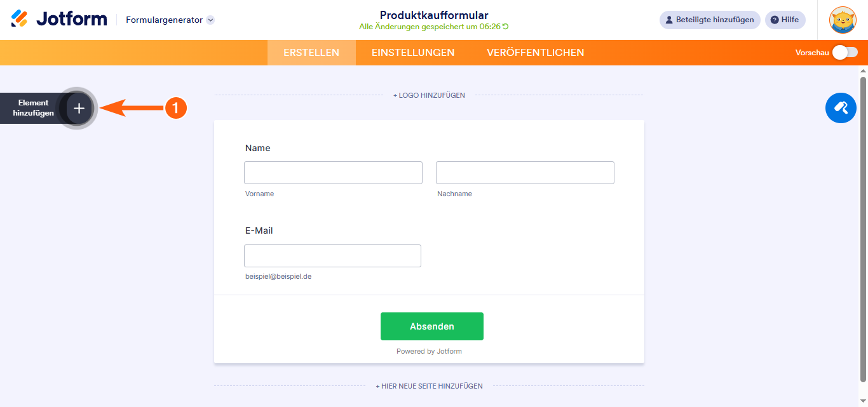Click the LOGO HINZUFÜGEN link
868x407 pixels.
(x=430, y=95)
